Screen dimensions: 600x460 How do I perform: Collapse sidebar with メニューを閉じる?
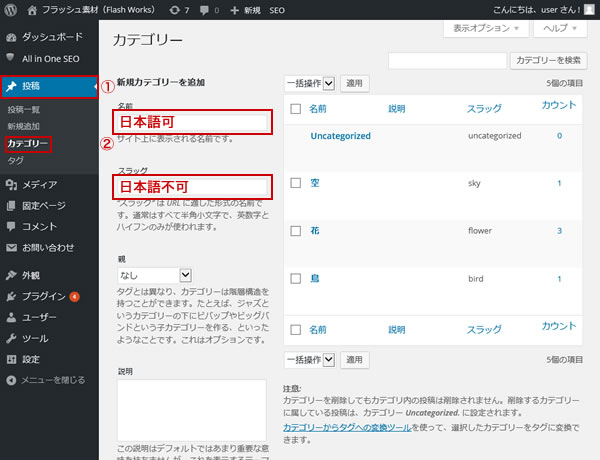tap(50, 380)
